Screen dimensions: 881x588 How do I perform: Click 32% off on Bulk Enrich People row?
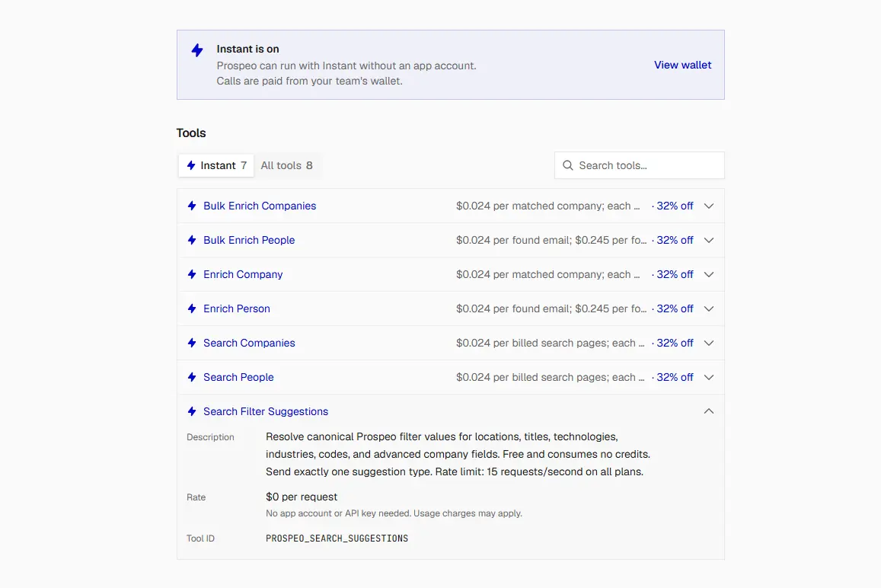click(x=675, y=240)
